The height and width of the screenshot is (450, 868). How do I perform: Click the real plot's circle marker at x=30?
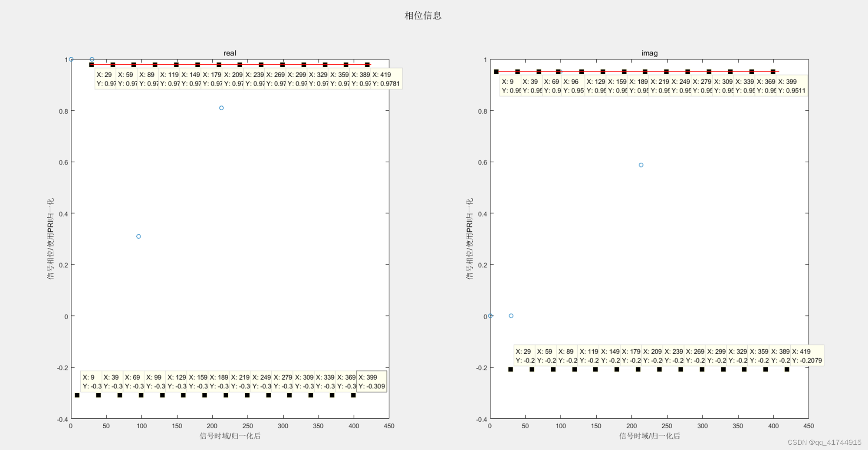[x=92, y=59]
